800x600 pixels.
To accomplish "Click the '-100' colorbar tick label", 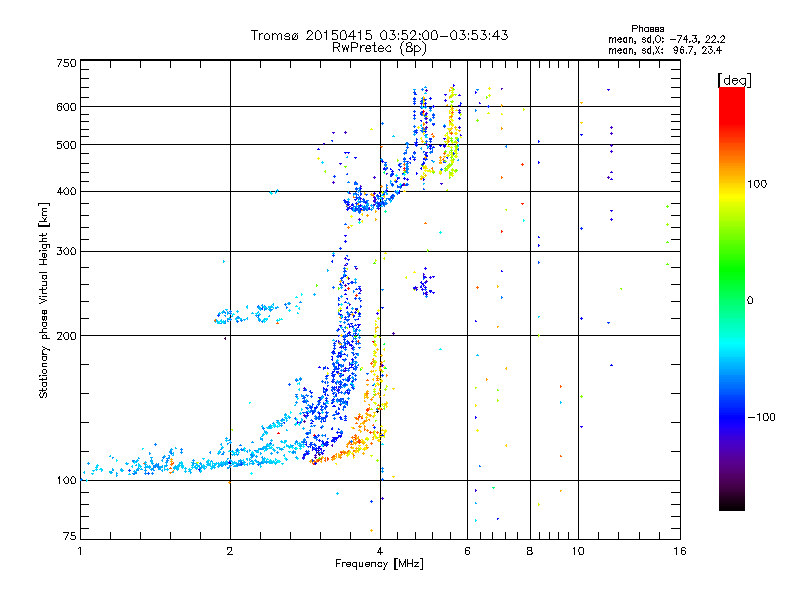I will coord(761,417).
